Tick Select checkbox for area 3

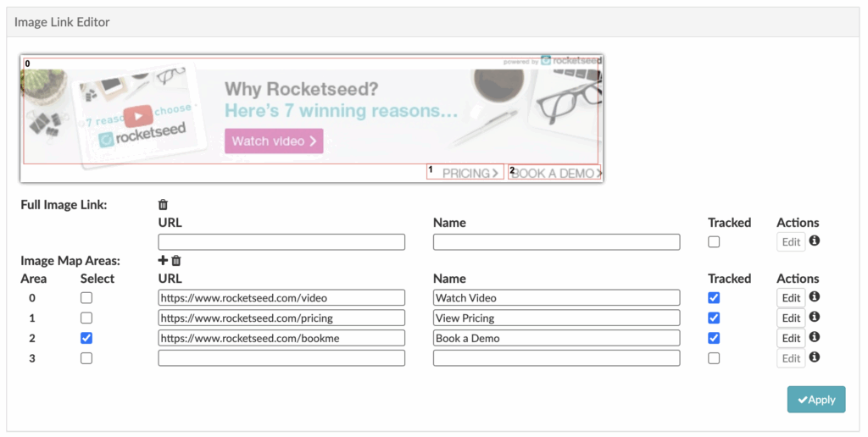point(86,358)
